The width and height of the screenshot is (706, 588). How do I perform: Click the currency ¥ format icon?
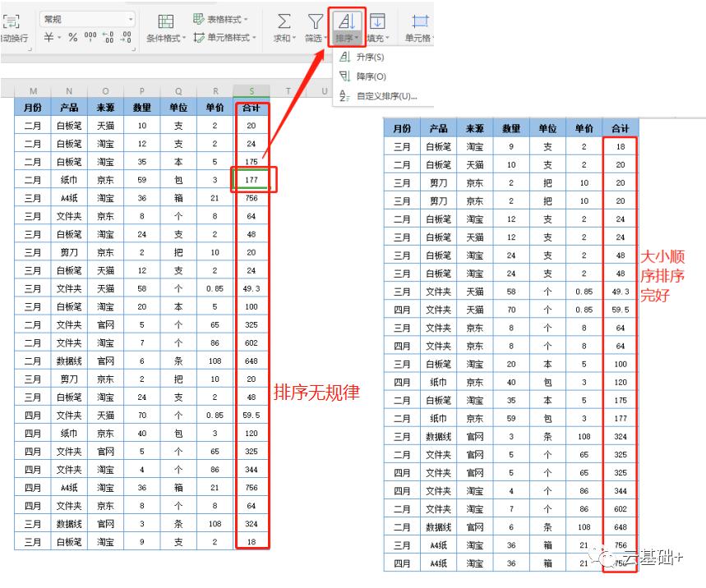49,38
